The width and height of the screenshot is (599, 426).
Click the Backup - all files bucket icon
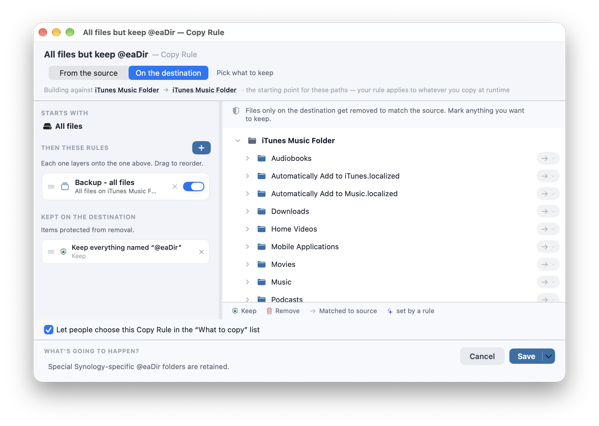coord(65,186)
